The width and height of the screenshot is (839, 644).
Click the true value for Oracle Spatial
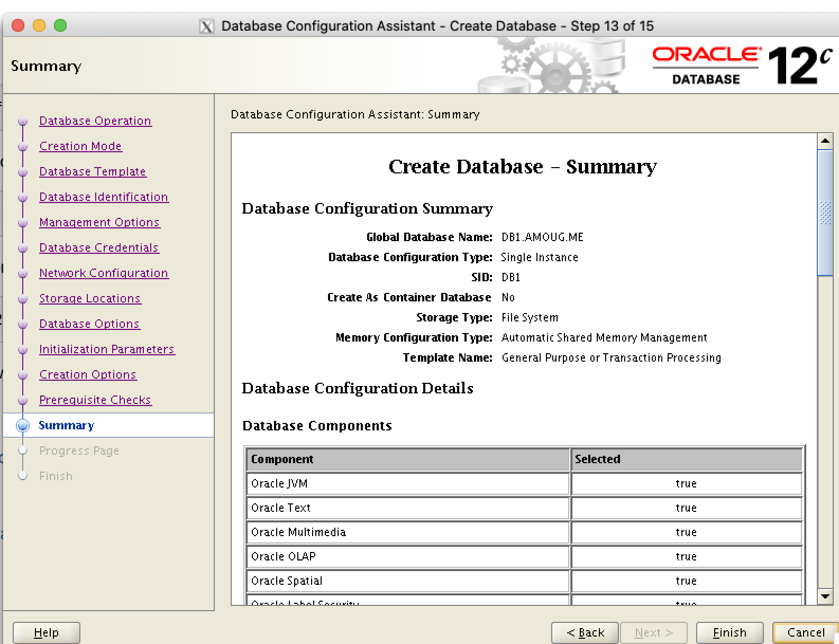tap(686, 581)
